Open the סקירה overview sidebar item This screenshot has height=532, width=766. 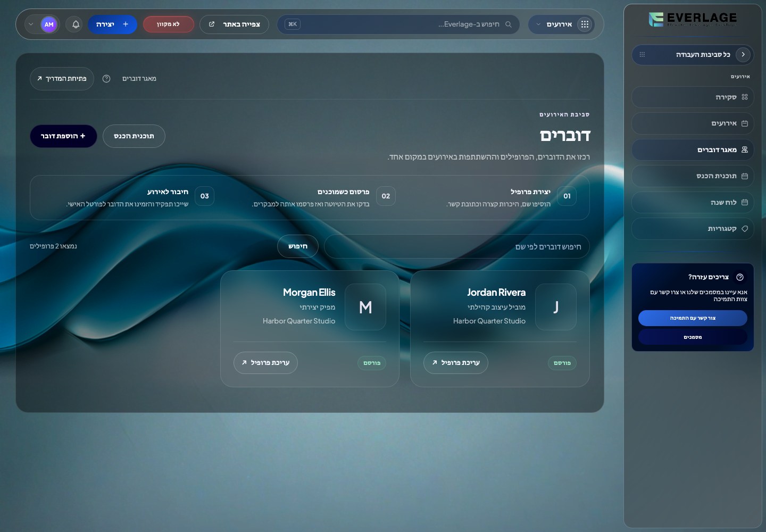(693, 97)
